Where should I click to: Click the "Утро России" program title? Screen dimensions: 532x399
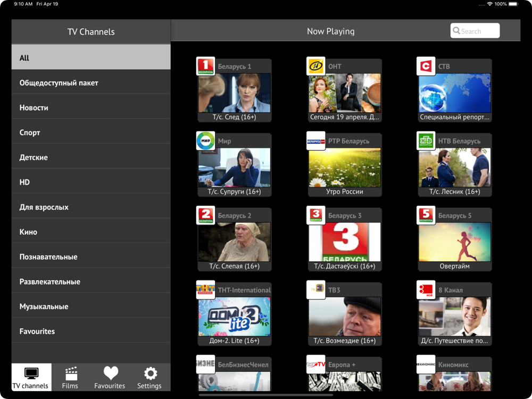(345, 192)
